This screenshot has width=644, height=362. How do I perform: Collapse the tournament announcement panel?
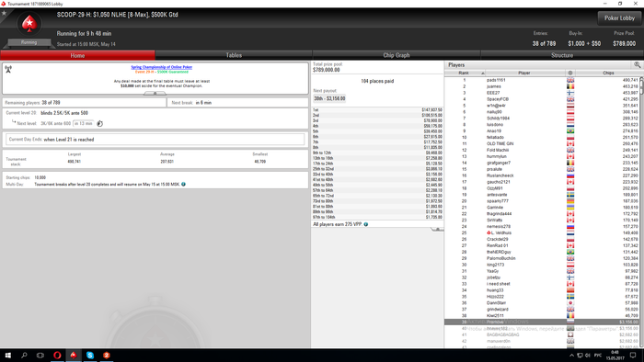pyautogui.click(x=155, y=94)
